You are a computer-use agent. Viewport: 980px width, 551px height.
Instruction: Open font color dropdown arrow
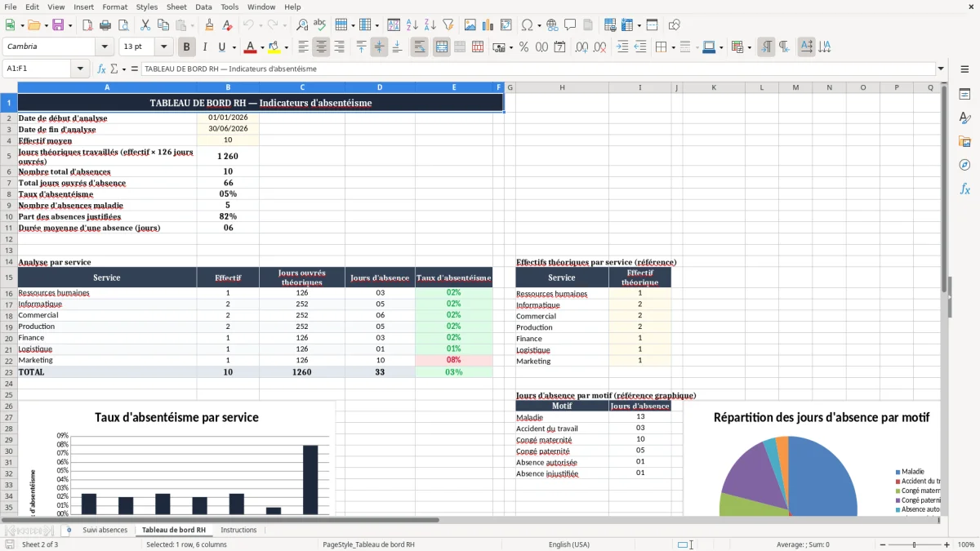click(x=263, y=47)
